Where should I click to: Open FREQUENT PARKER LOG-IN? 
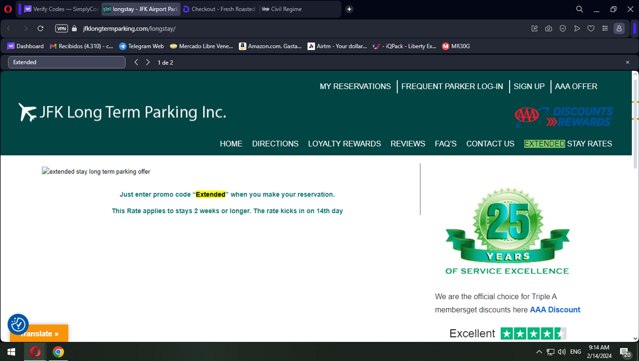pos(452,86)
